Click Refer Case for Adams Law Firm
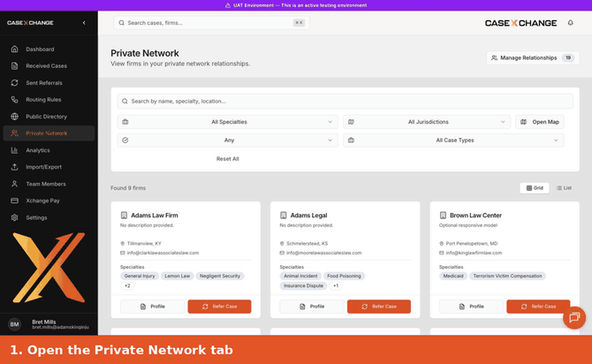The width and height of the screenshot is (592, 364). coord(219,307)
